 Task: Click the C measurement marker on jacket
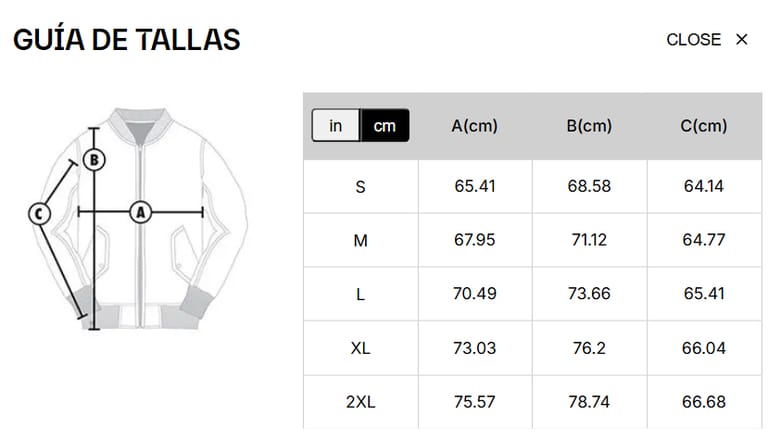[x=38, y=213]
